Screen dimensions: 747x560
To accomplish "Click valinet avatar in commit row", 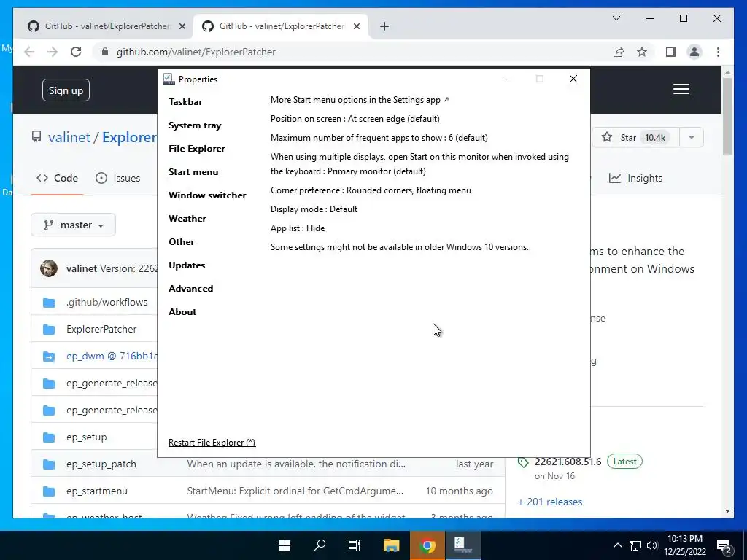I will 49,268.
